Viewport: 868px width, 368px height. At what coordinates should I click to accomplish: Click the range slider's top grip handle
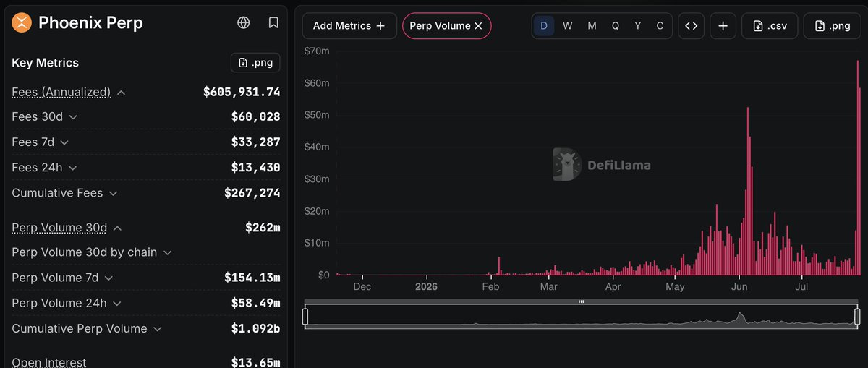tap(581, 301)
